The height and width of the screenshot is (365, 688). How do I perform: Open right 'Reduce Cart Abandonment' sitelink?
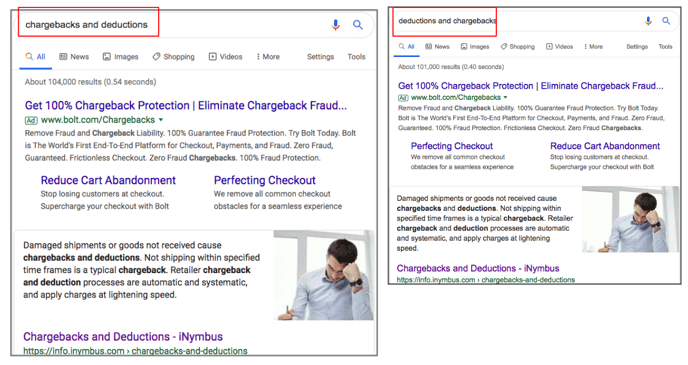605,146
